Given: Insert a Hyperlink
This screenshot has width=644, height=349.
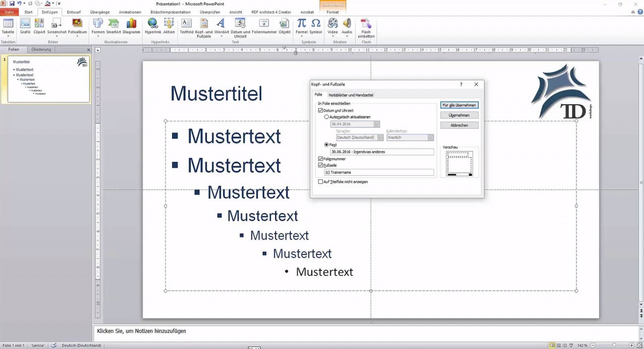Looking at the screenshot, I should point(152,26).
